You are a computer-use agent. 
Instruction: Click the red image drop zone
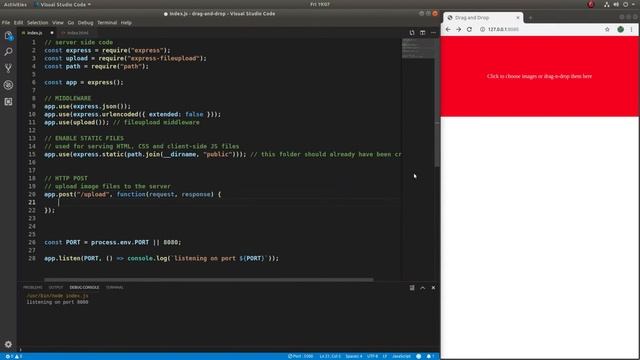539,76
